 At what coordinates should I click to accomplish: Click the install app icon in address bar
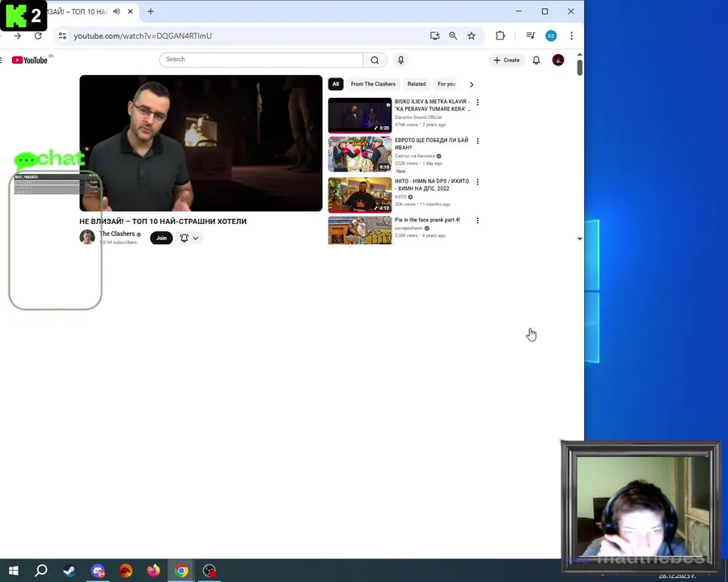(434, 36)
